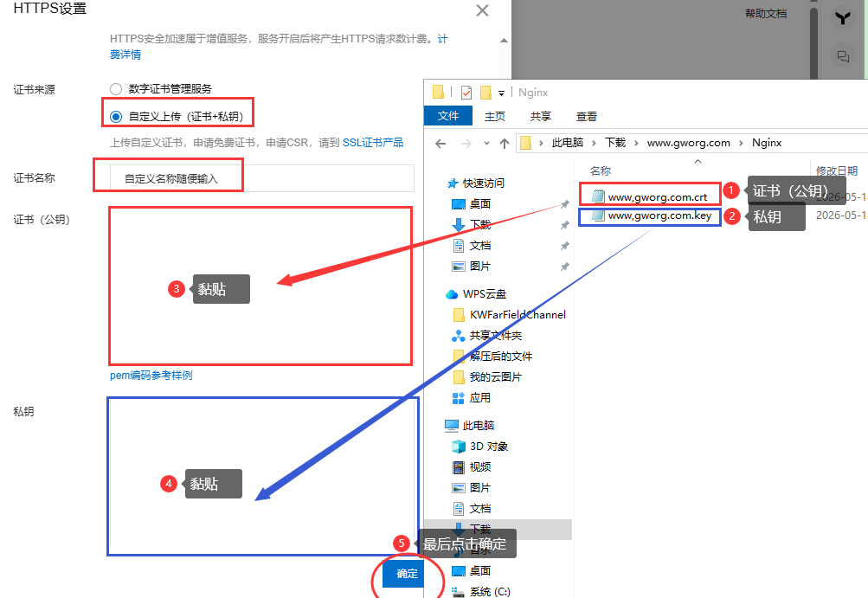Open 快速访问 in the navigation pane

[x=483, y=183]
